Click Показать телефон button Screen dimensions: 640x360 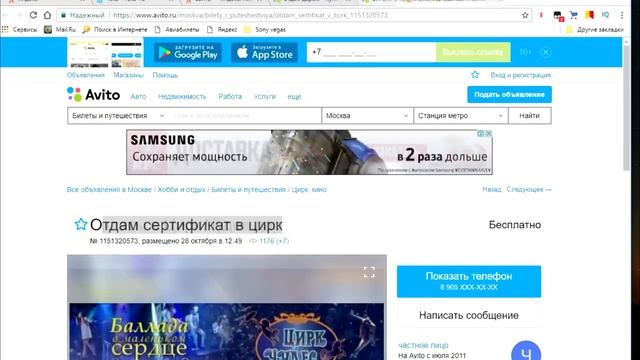(469, 281)
